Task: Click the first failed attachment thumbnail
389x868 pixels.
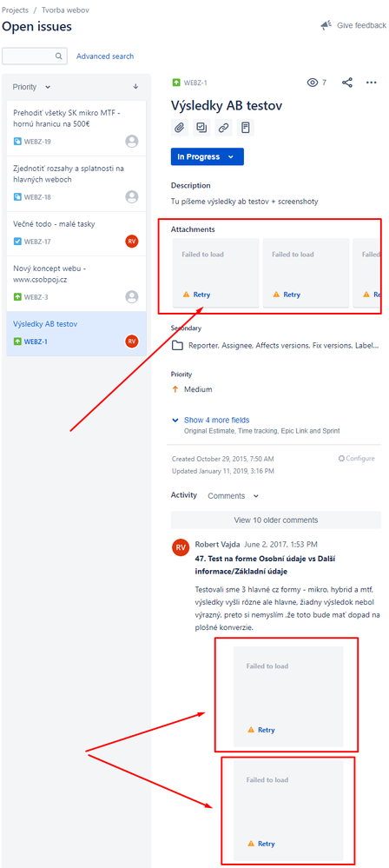Action: coord(216,272)
